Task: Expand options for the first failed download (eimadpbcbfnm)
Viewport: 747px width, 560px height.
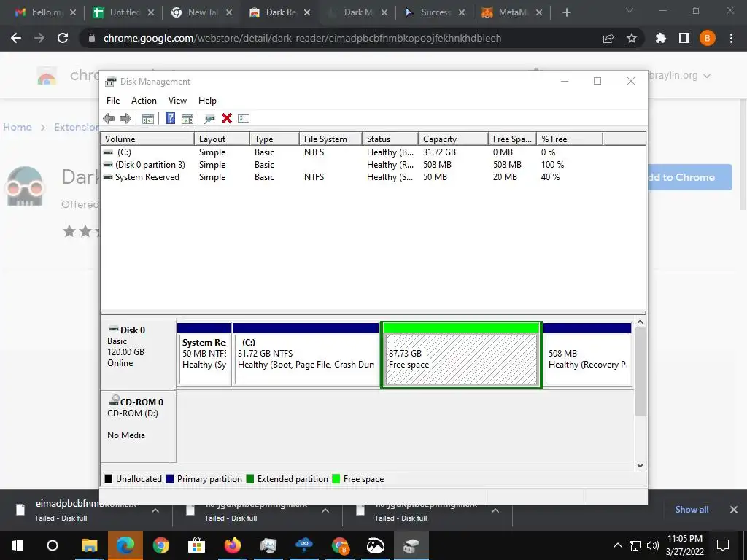Action: pyautogui.click(x=155, y=510)
